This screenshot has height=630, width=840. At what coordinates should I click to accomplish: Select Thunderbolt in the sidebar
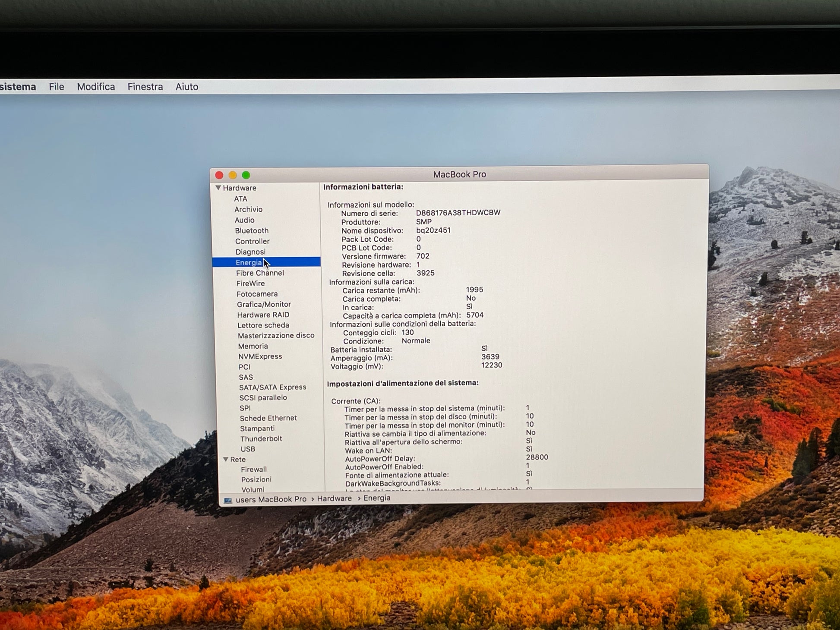click(261, 439)
